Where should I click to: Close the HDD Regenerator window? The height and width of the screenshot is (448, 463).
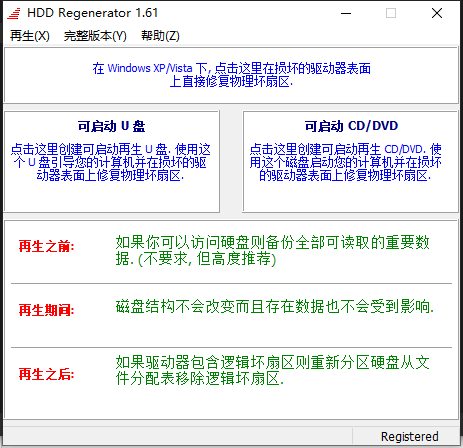coord(437,13)
